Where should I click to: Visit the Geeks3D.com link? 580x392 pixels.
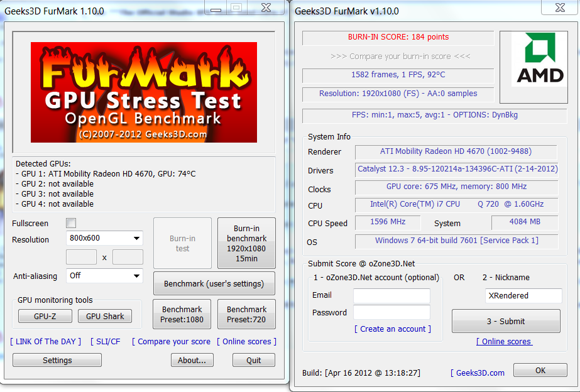pos(478,373)
